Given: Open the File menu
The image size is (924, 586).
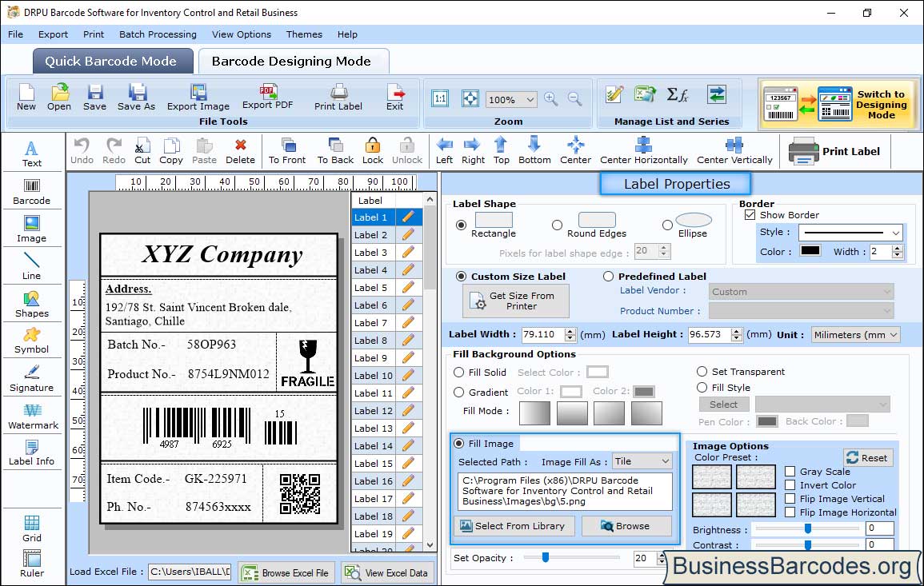Looking at the screenshot, I should pos(15,34).
